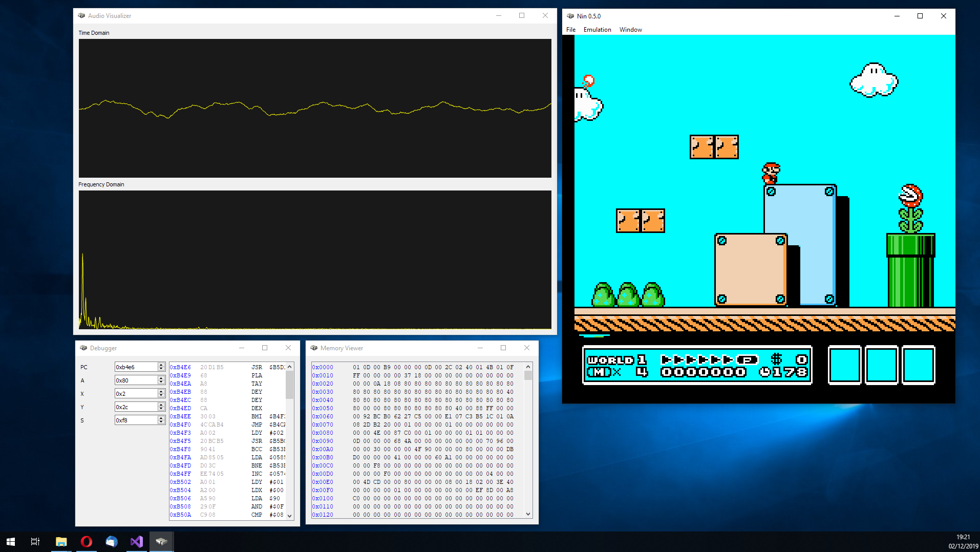Click the A register input field
The height and width of the screenshot is (552, 980).
136,380
